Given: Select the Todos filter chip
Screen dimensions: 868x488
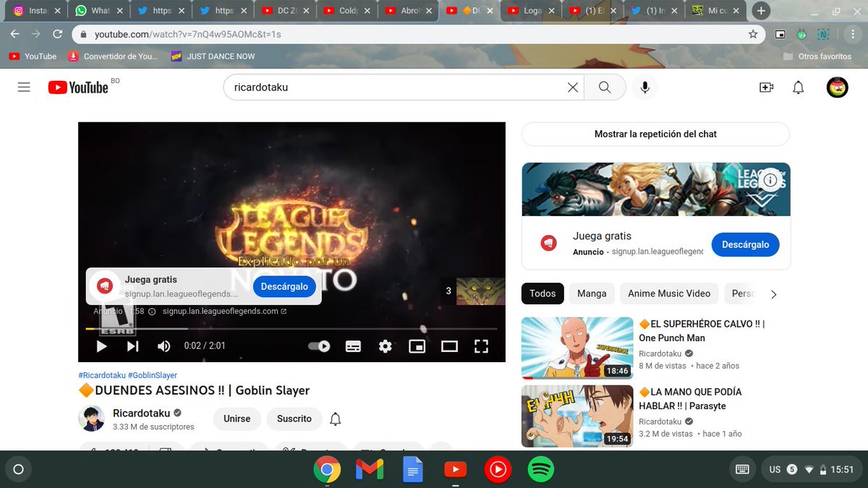Looking at the screenshot, I should pos(542,294).
